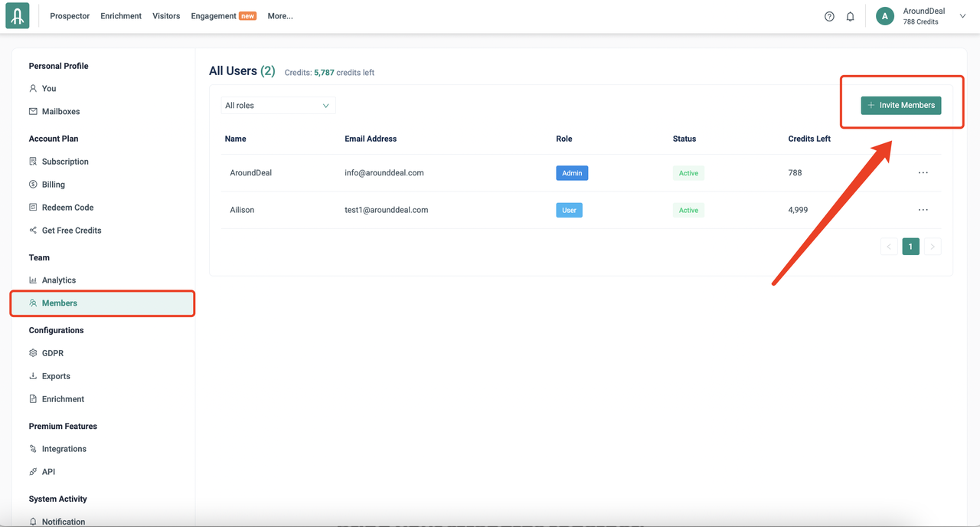The image size is (980, 527).
Task: Open the notifications bell icon
Action: [x=850, y=16]
